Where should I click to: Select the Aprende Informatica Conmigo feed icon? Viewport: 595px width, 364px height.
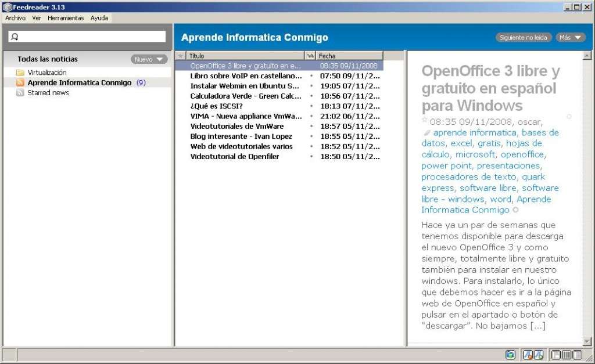coord(20,82)
